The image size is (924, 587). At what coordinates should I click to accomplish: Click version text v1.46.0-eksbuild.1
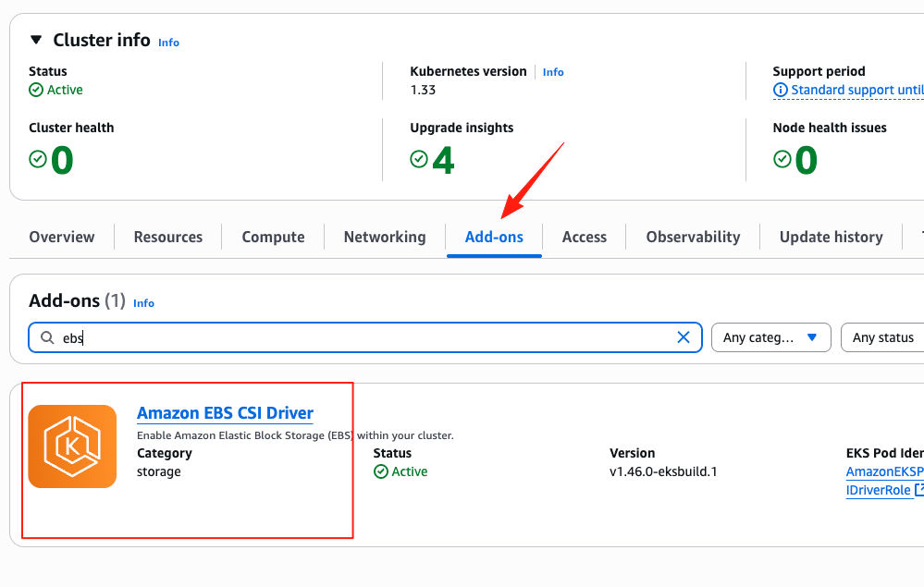click(x=663, y=471)
